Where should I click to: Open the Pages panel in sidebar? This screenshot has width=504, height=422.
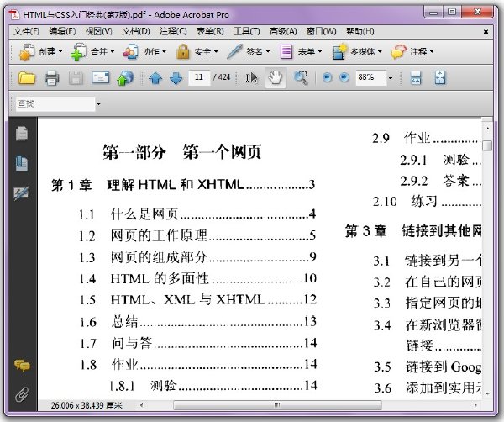point(22,134)
